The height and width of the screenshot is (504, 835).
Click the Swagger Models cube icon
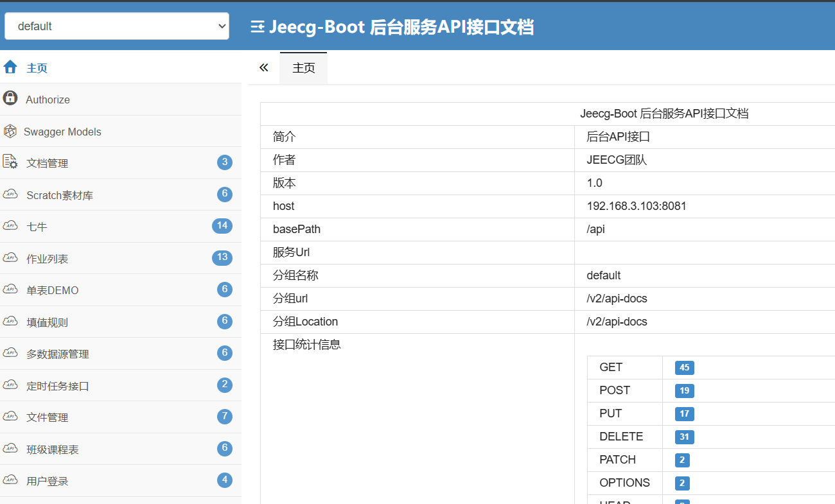pos(10,132)
